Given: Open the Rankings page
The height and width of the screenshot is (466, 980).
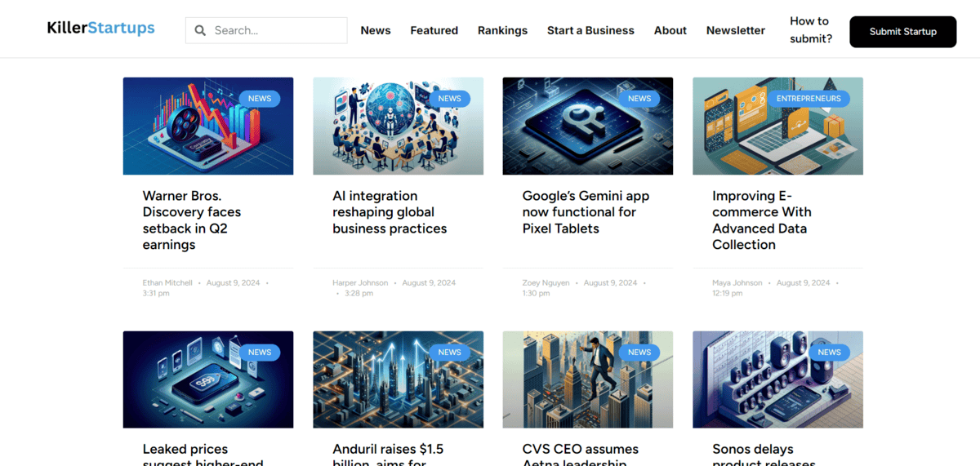Looking at the screenshot, I should click(x=502, y=31).
